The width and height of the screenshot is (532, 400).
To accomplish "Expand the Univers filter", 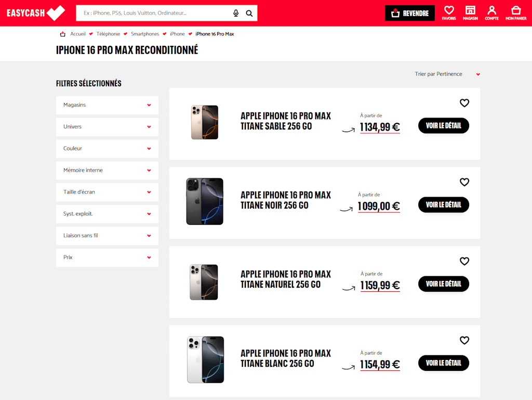I will click(107, 126).
